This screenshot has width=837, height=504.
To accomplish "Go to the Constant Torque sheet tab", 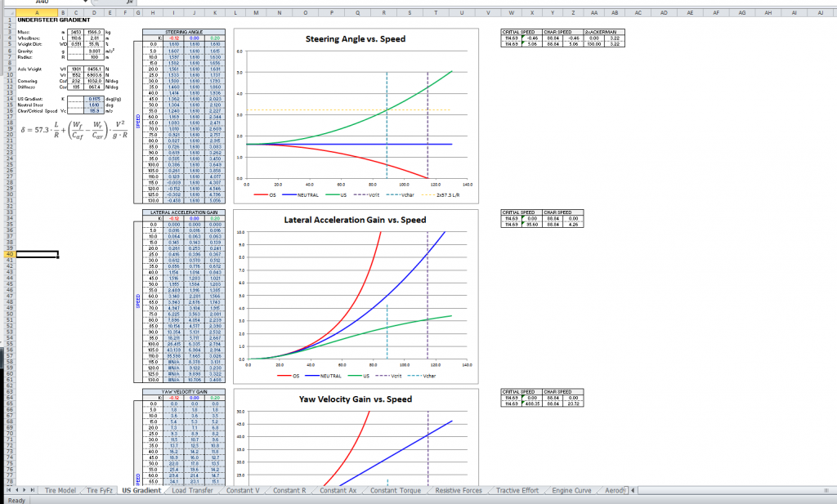I will (396, 490).
